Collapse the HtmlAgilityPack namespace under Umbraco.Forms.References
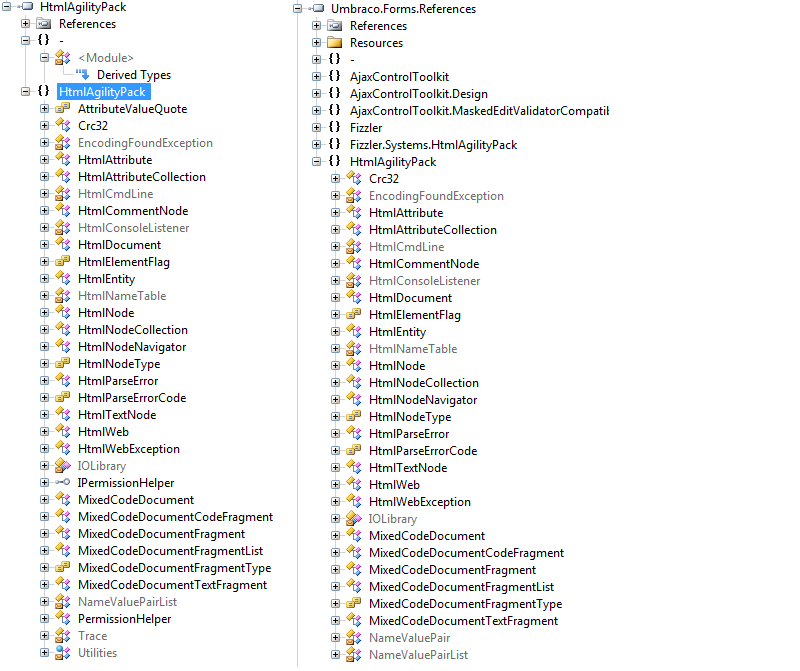This screenshot has height=671, width=800. [x=316, y=162]
